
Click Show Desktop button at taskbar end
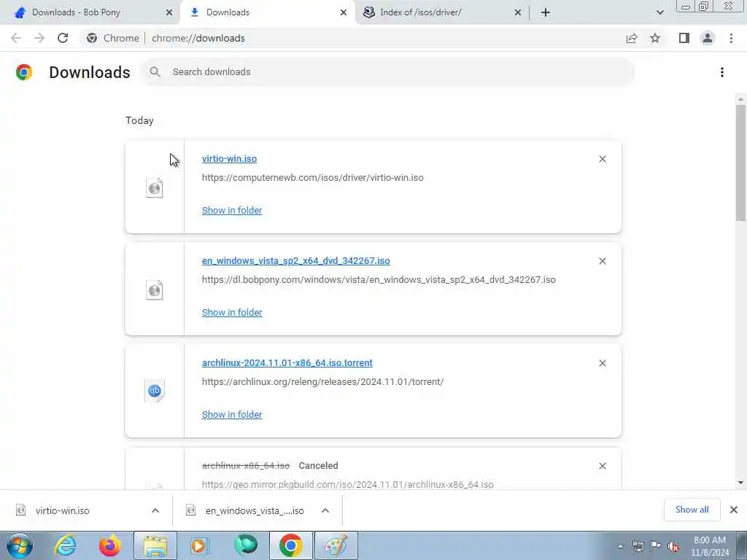[741, 545]
